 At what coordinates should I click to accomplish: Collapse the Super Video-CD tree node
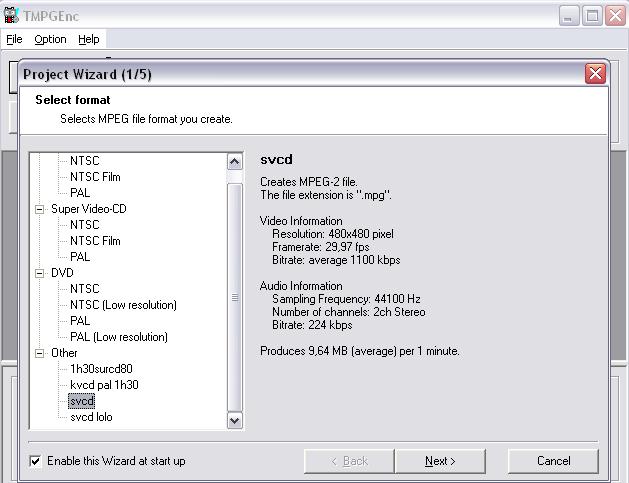(39, 209)
